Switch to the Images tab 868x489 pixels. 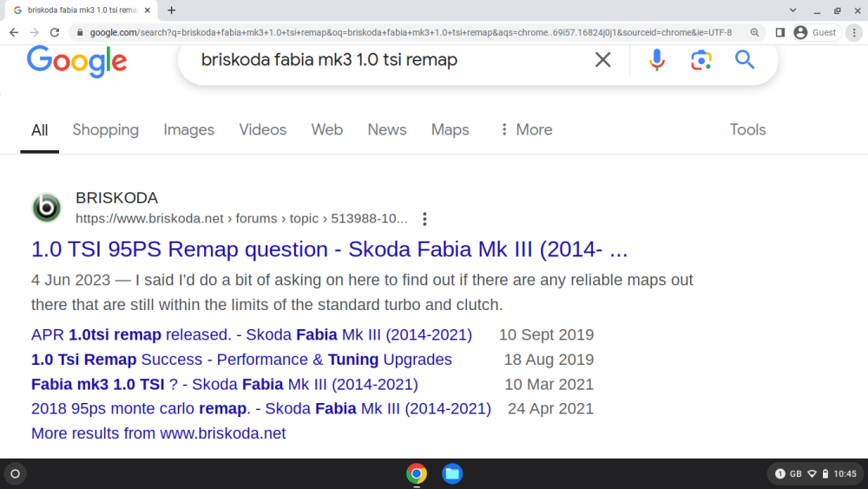pos(188,129)
